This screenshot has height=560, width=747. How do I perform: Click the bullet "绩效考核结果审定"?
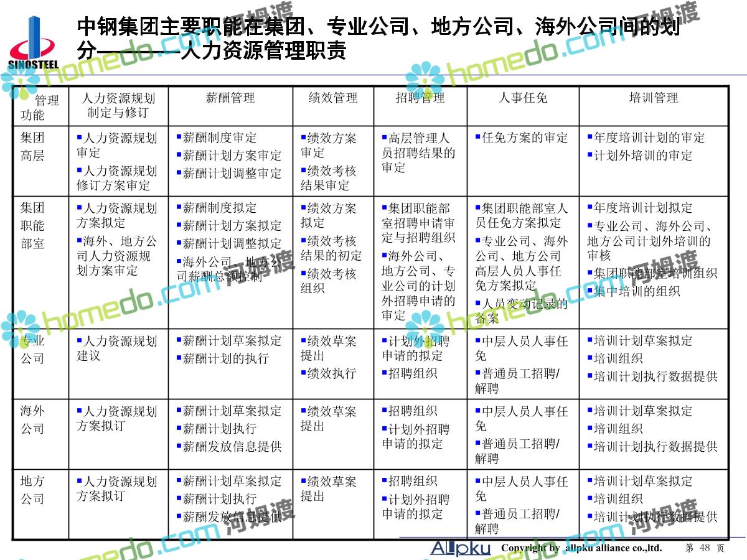tap(329, 178)
